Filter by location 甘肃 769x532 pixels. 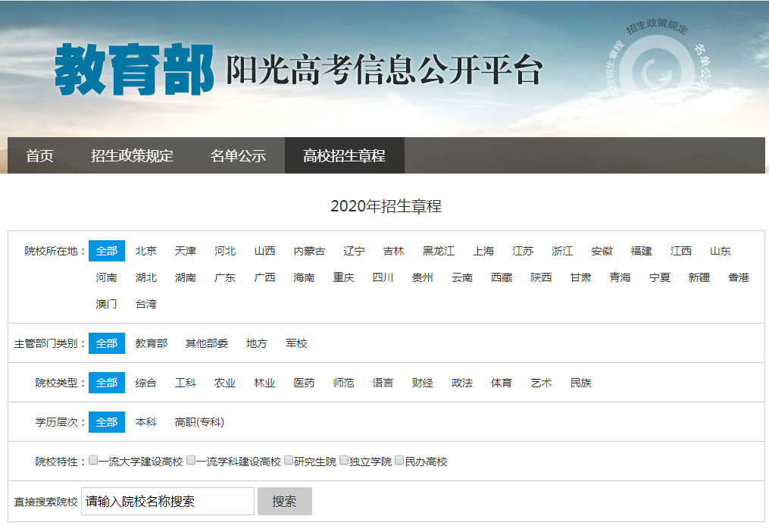click(x=580, y=277)
